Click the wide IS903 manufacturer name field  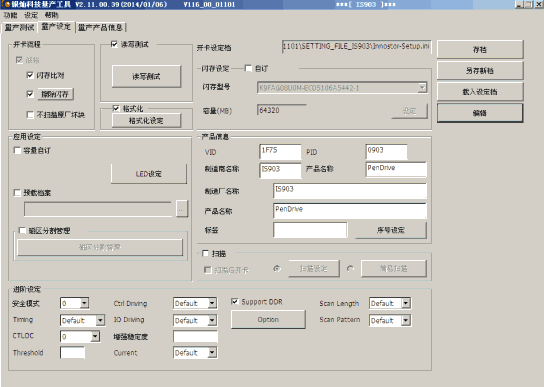point(350,191)
